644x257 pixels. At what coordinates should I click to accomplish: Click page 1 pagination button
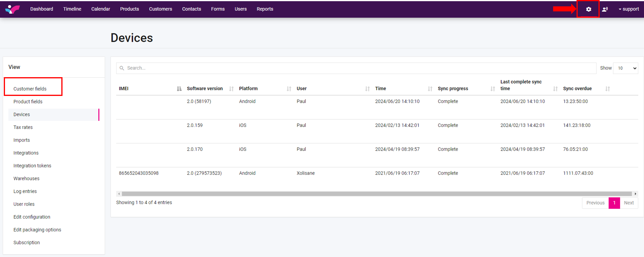pyautogui.click(x=614, y=203)
